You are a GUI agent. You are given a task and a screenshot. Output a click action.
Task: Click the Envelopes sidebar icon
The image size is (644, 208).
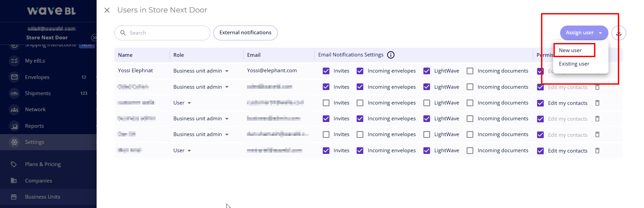[14, 77]
